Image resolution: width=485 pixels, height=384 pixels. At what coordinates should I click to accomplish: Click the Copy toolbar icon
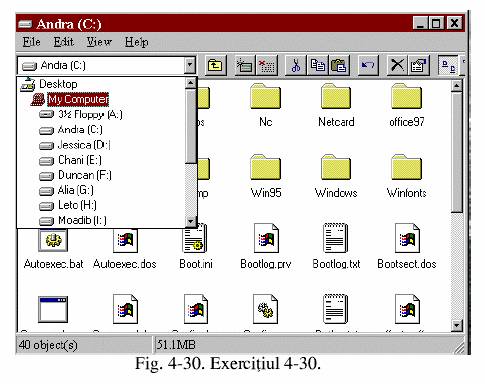(x=317, y=65)
